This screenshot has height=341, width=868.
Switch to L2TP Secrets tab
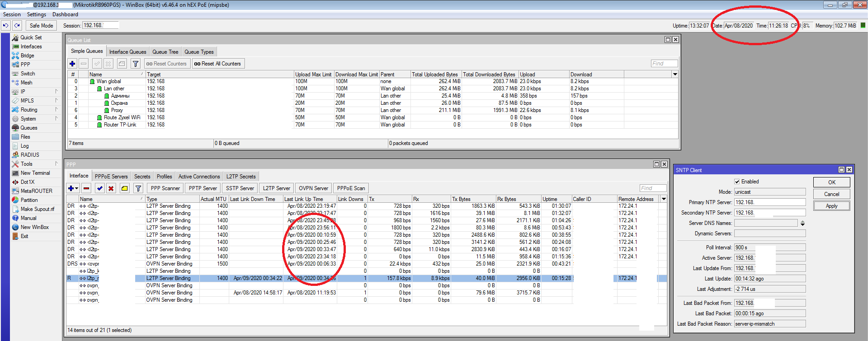pos(241,177)
